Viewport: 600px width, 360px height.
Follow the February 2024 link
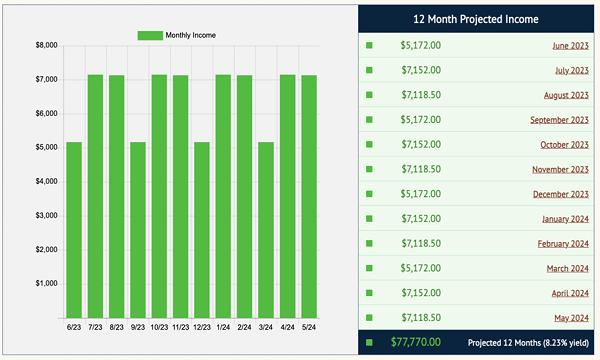coord(563,244)
